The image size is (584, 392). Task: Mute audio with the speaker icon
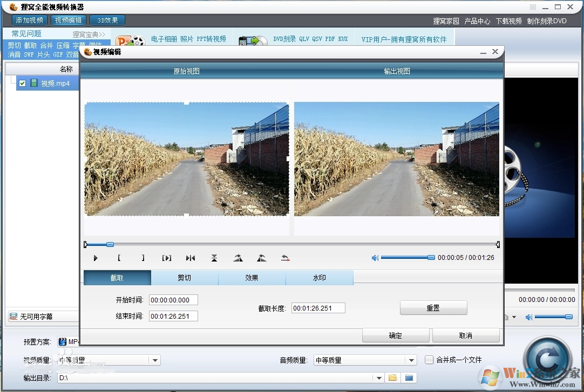(375, 258)
